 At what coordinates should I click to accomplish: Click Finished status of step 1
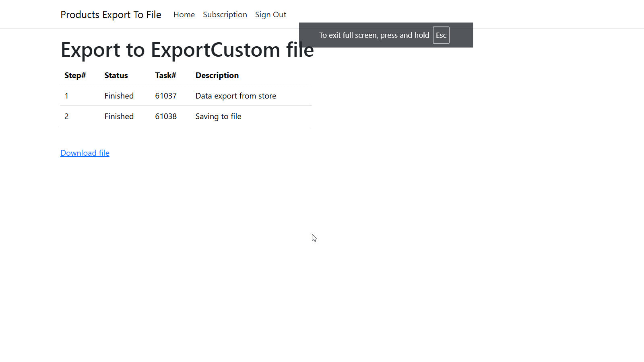(119, 96)
